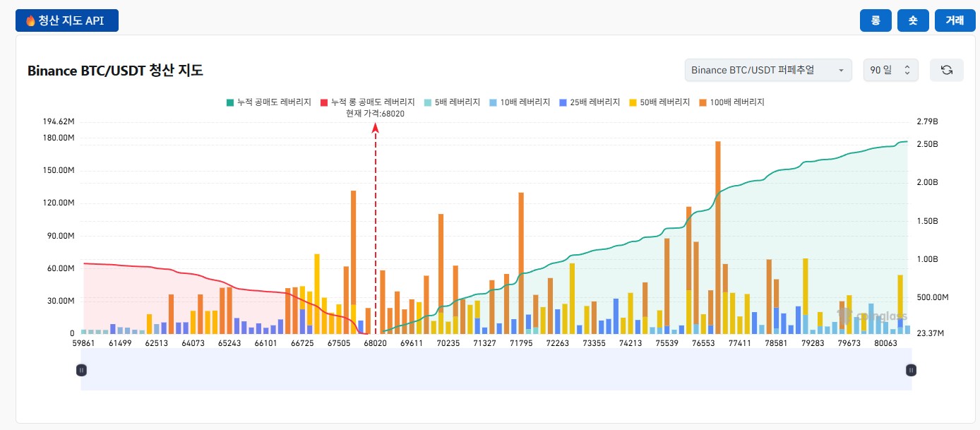The width and height of the screenshot is (980, 430).
Task: Open the Binance BTC/USDT 퍼페추얼 pair dropdown
Action: click(x=768, y=70)
